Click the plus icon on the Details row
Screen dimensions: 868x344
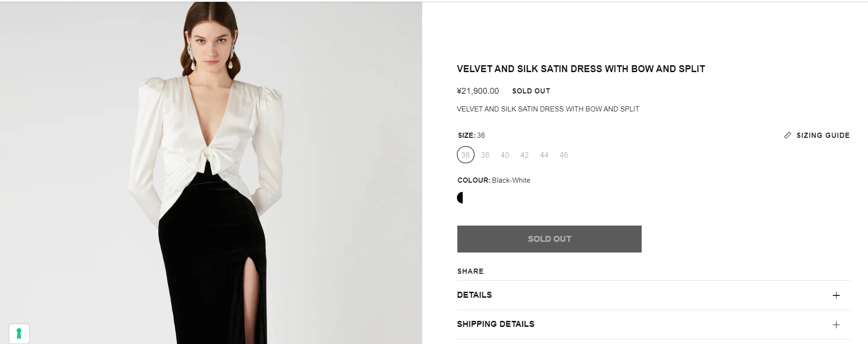tap(836, 295)
